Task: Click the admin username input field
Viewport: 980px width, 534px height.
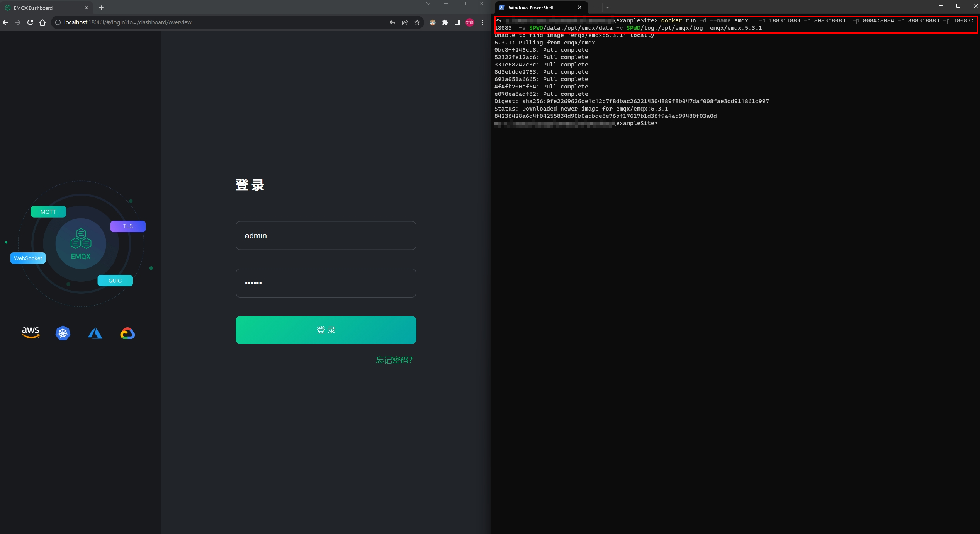Action: click(x=326, y=235)
